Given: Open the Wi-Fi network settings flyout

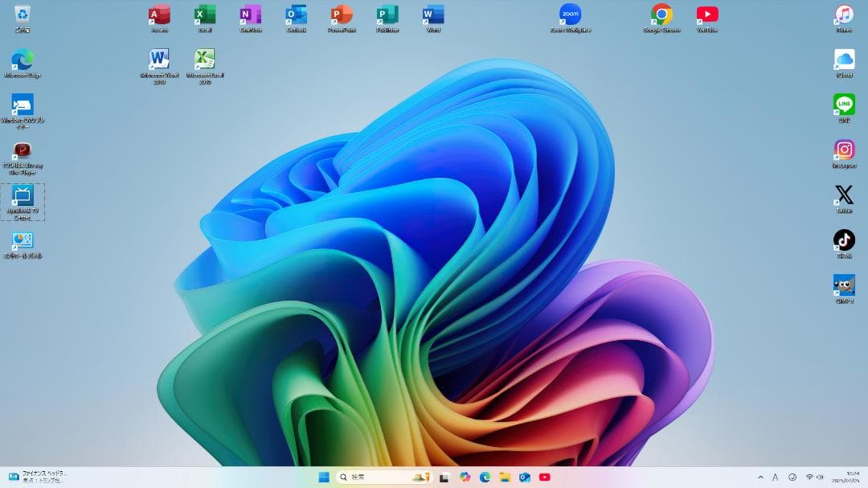Looking at the screenshot, I should (809, 477).
